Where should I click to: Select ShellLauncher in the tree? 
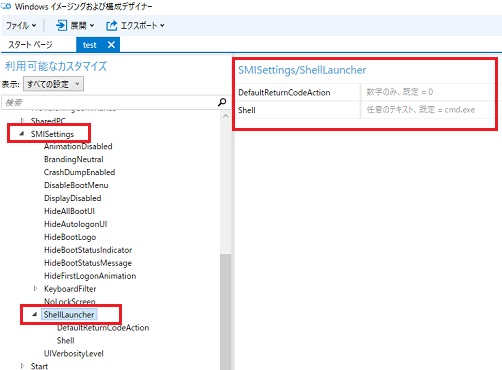click(69, 315)
